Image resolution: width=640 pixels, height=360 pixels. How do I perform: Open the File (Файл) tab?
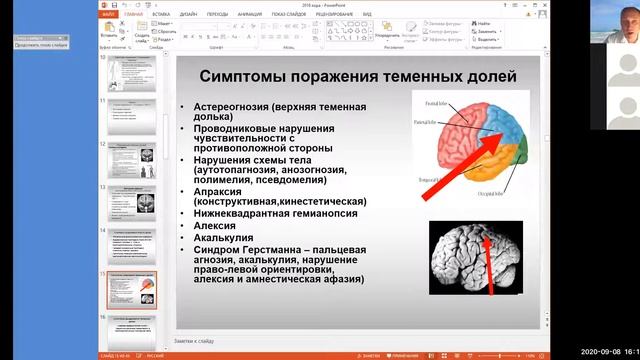pos(108,14)
